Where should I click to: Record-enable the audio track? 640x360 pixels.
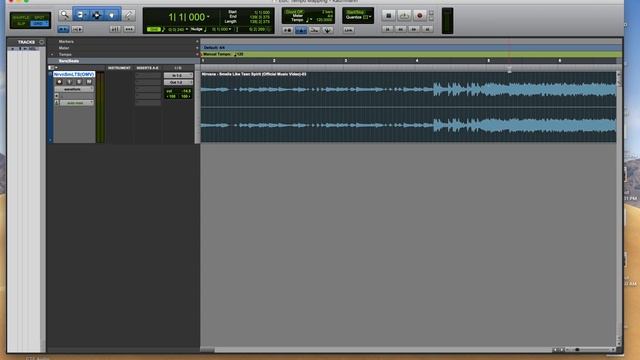[x=59, y=82]
